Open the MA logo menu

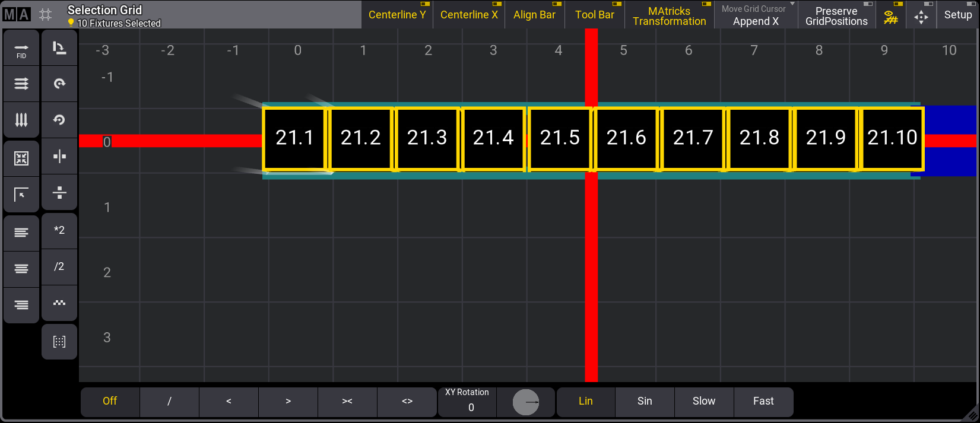click(17, 14)
